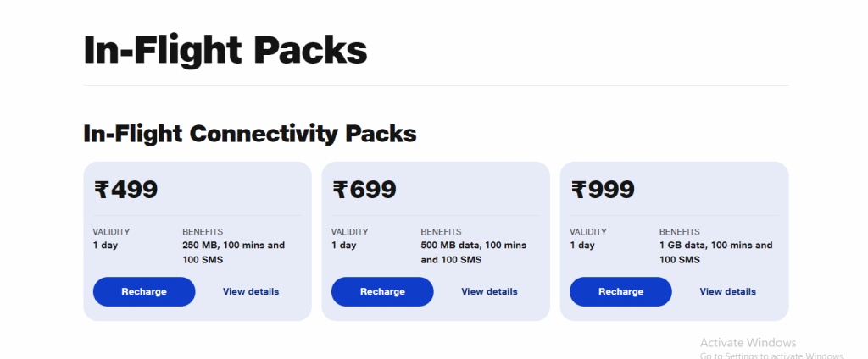Click the In-Flight Connectivity Packs heading
Viewport: 868px width, 359px height.
click(x=250, y=134)
